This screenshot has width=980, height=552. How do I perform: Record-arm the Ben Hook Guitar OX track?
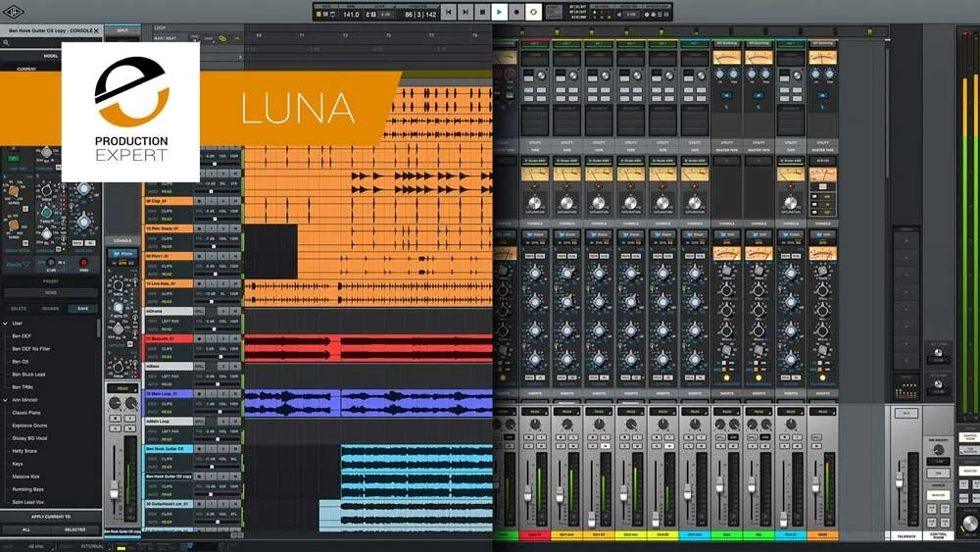tap(199, 449)
